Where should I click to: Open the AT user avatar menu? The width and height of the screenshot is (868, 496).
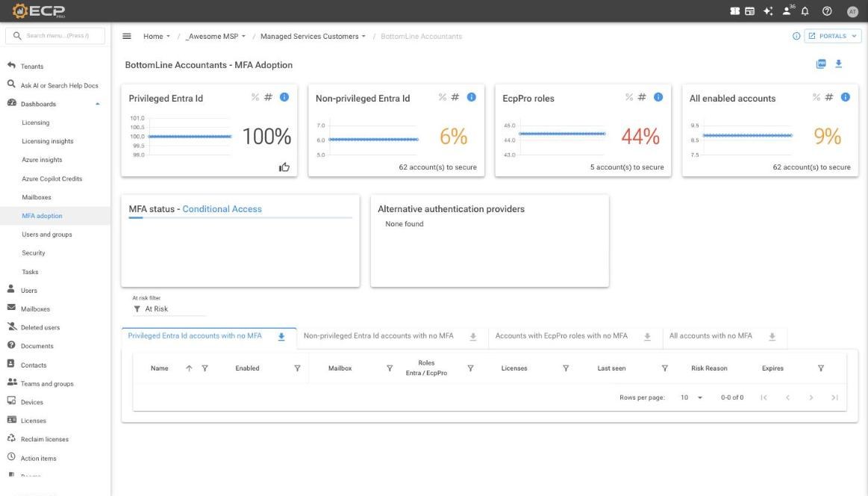click(852, 11)
